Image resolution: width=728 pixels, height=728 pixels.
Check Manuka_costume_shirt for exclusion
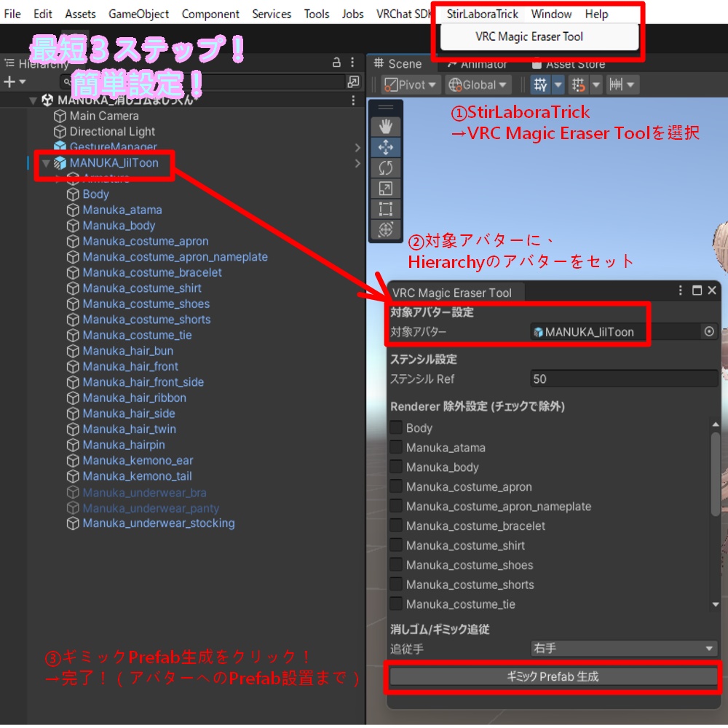click(x=395, y=545)
